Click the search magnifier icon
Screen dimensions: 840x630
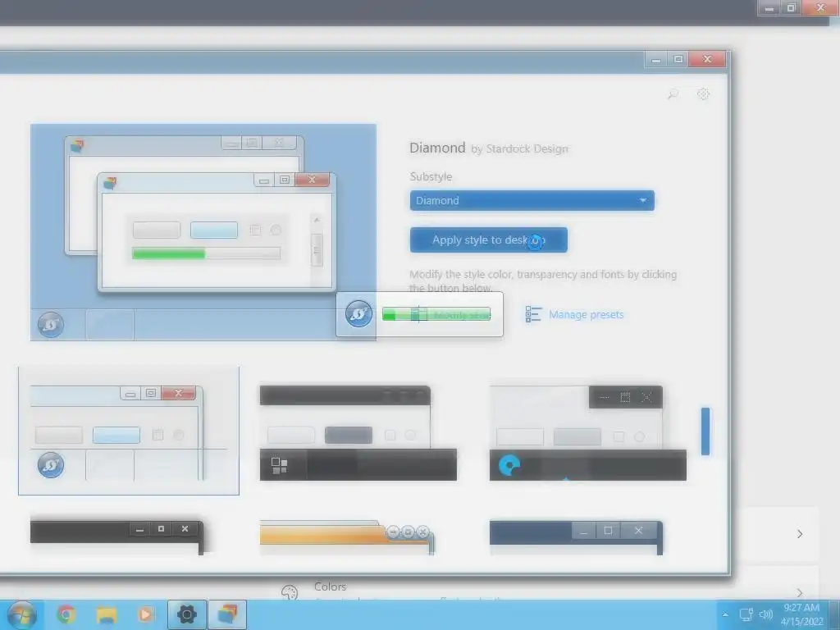[x=673, y=94]
